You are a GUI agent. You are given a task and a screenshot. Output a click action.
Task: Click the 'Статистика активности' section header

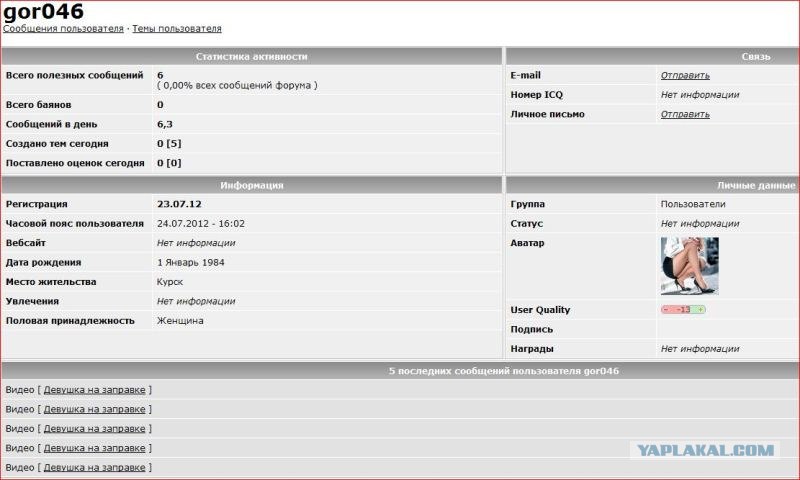click(252, 57)
